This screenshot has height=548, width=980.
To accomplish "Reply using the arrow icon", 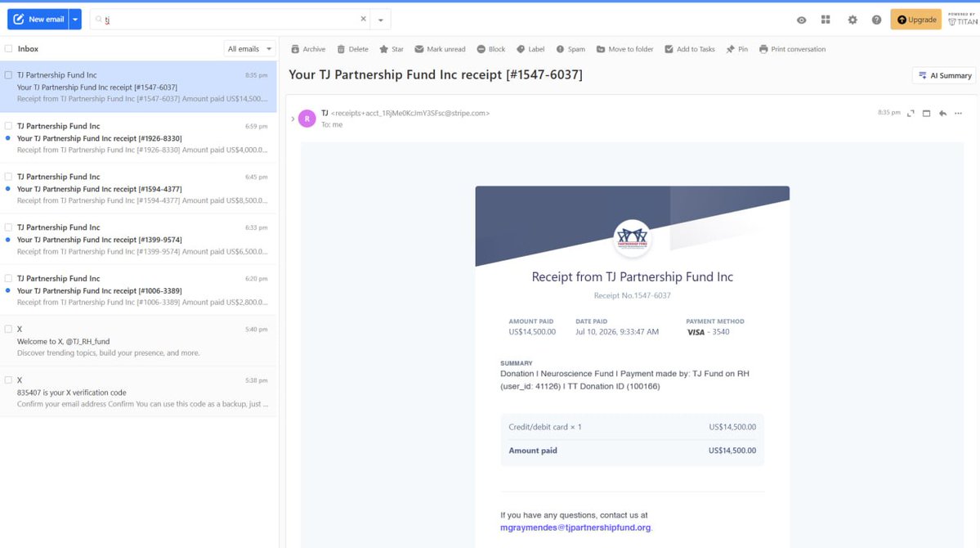I will [x=942, y=113].
